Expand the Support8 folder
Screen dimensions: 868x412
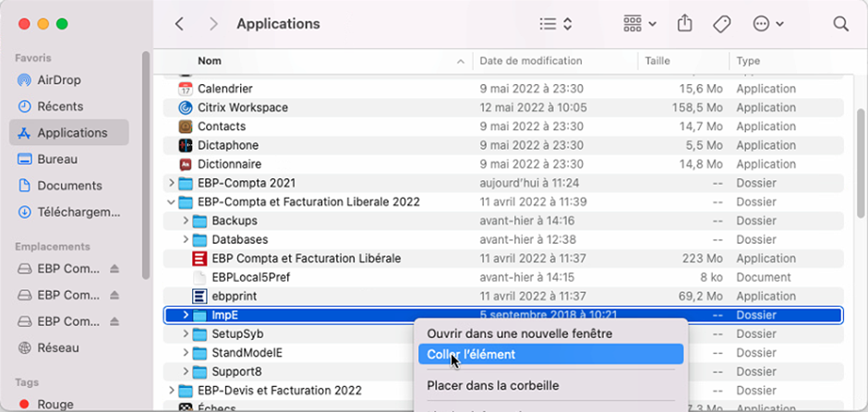[186, 371]
